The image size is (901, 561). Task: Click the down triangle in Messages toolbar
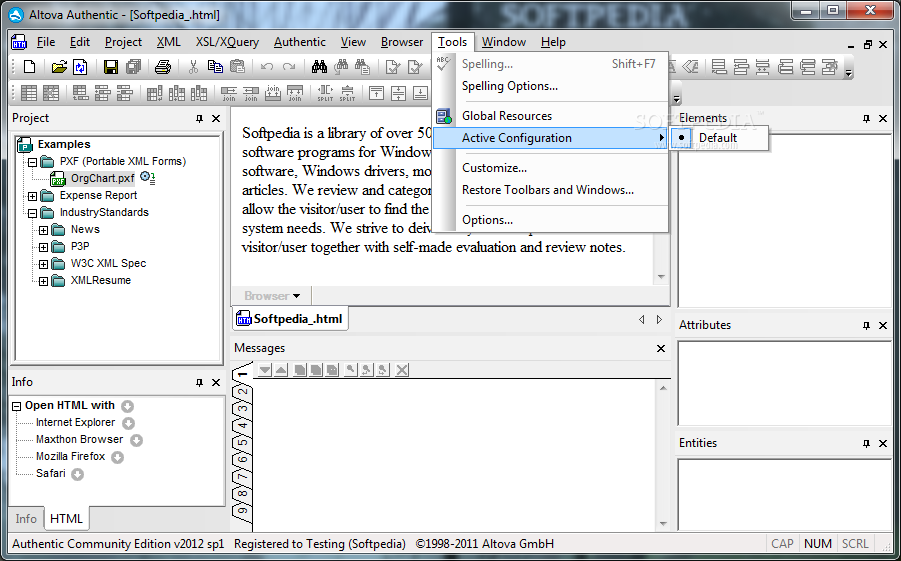tap(264, 370)
